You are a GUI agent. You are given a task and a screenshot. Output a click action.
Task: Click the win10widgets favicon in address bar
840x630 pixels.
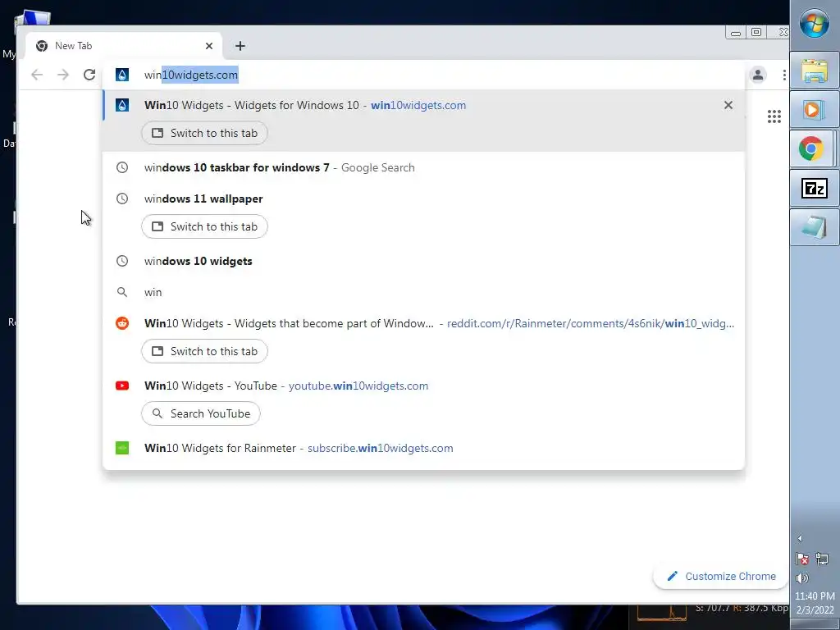coord(122,75)
